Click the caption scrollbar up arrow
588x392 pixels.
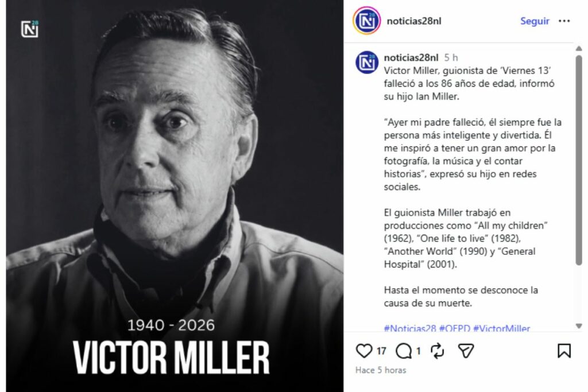[579, 48]
